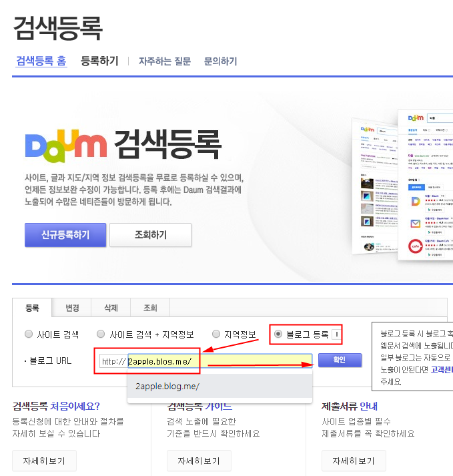This screenshot has height=476, width=453.
Task: Focus the 블로그 URL input field
Action: coord(220,361)
